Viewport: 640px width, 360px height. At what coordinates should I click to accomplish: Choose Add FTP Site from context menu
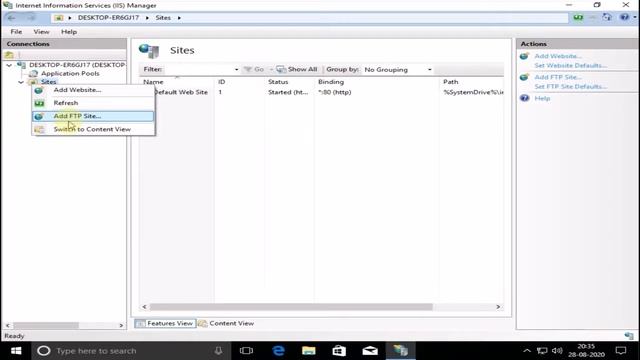(x=93, y=116)
